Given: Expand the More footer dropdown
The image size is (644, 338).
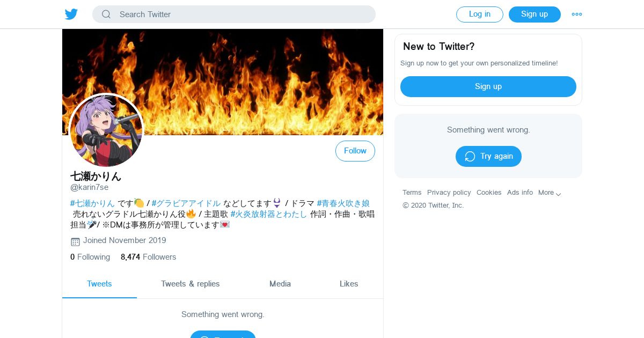Looking at the screenshot, I should pyautogui.click(x=550, y=193).
